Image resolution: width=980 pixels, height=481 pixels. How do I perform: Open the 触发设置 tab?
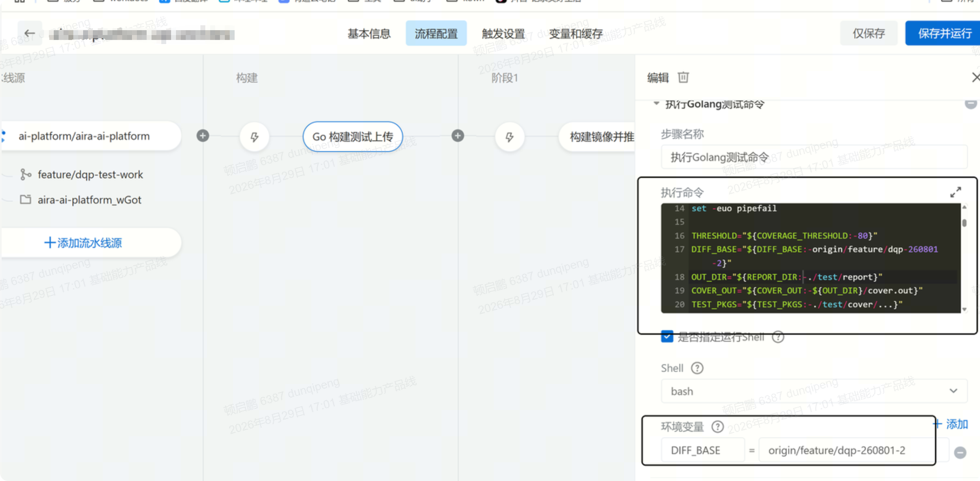[503, 33]
